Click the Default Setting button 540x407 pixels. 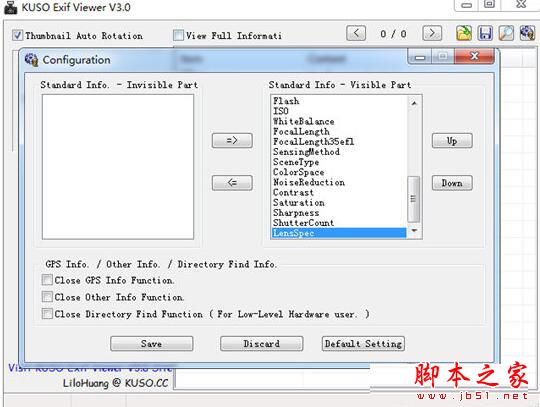click(x=363, y=344)
